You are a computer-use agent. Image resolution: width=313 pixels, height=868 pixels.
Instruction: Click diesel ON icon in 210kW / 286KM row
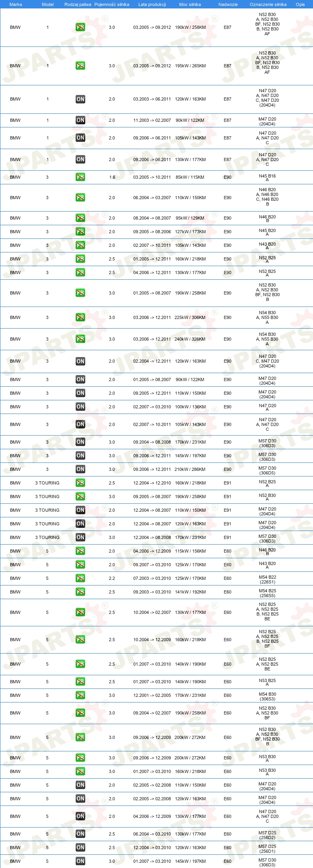coord(80,469)
